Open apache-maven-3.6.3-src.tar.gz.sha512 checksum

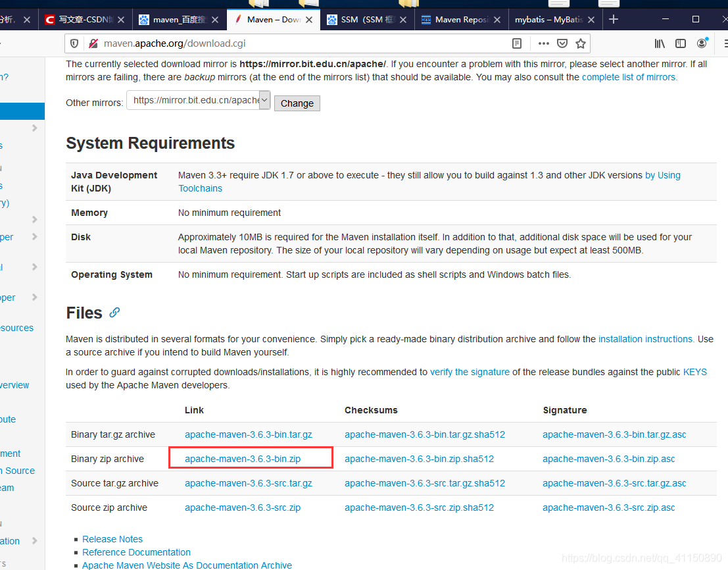(425, 484)
